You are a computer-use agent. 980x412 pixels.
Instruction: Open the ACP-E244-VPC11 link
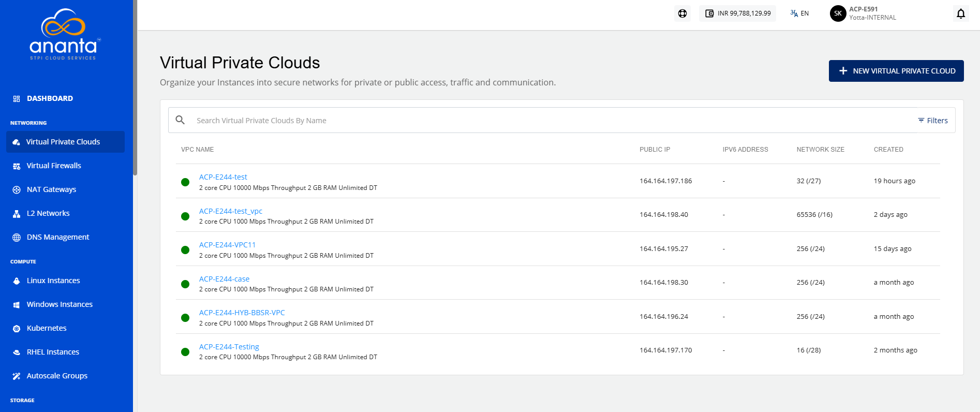coord(227,245)
